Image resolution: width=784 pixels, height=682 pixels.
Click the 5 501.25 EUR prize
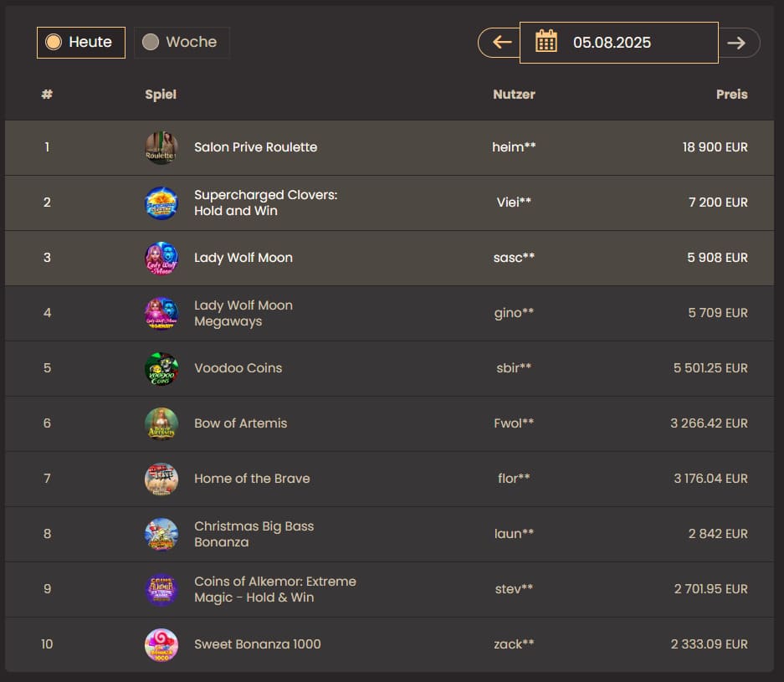point(710,368)
